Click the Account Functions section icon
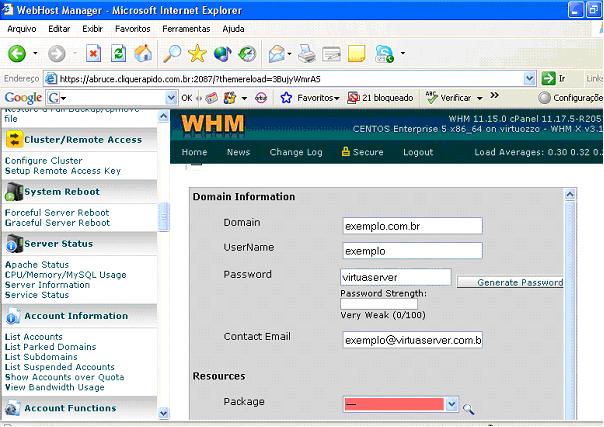 (12, 408)
